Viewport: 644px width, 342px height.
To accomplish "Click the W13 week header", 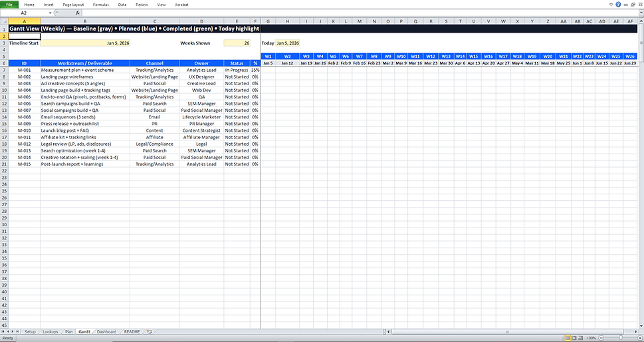I will pos(446,57).
